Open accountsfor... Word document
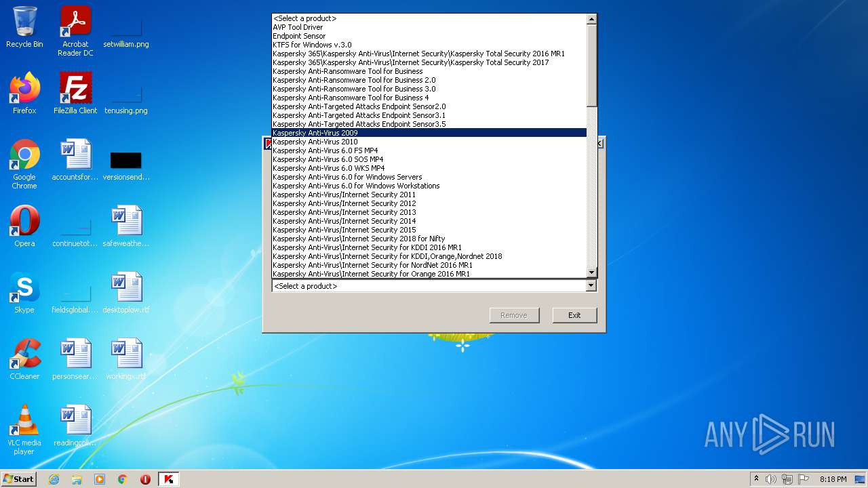868x488 pixels. [75, 160]
